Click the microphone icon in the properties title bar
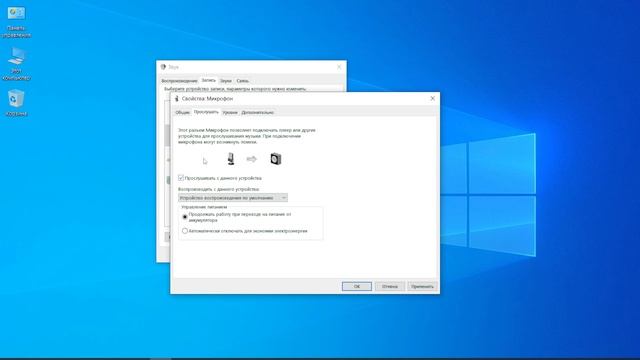The height and width of the screenshot is (360, 640). click(x=177, y=98)
